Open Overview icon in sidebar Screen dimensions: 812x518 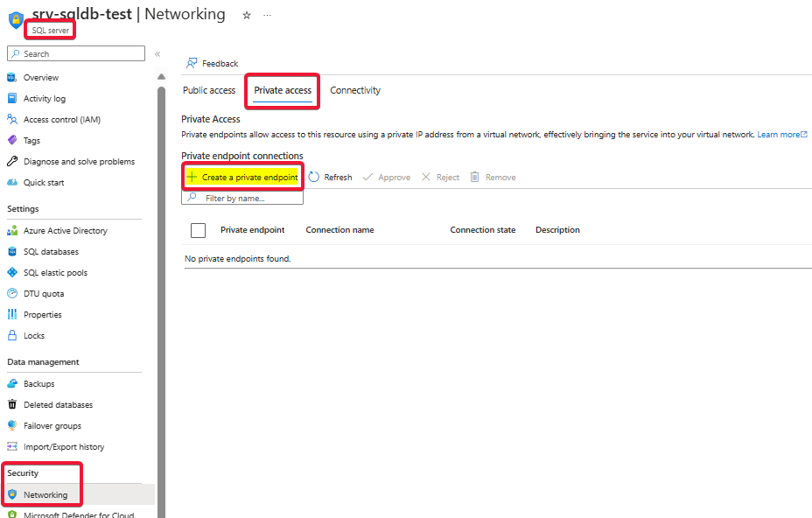pyautogui.click(x=12, y=78)
